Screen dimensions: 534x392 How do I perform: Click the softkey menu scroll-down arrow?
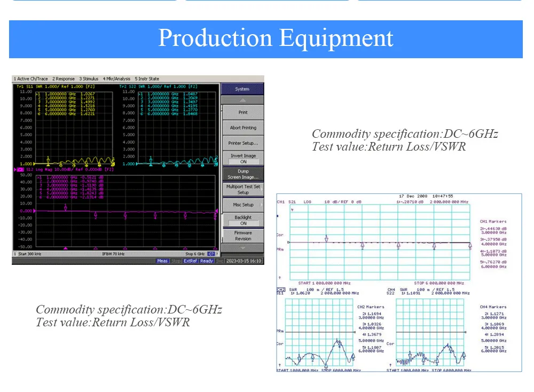tap(243, 248)
